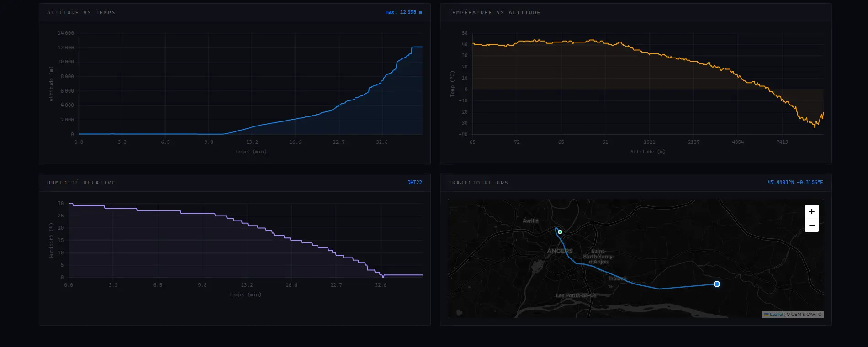
Task: Select the green start marker on map
Action: pos(560,232)
